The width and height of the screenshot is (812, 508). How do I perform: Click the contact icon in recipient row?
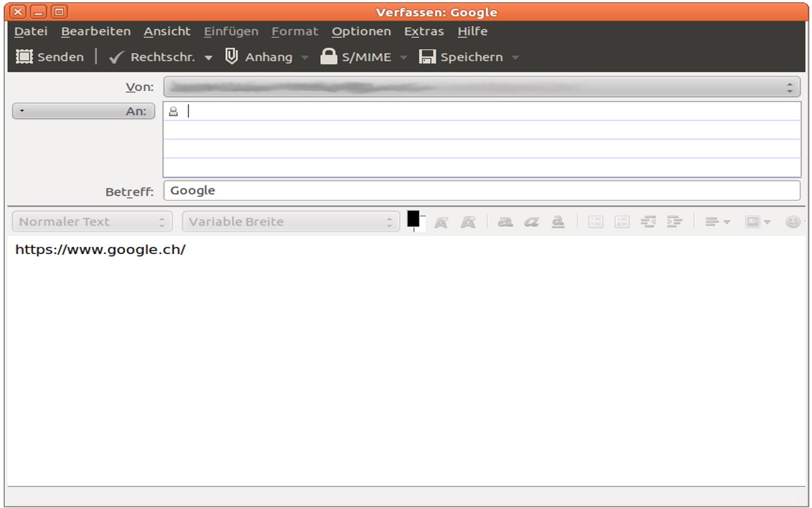pyautogui.click(x=173, y=111)
